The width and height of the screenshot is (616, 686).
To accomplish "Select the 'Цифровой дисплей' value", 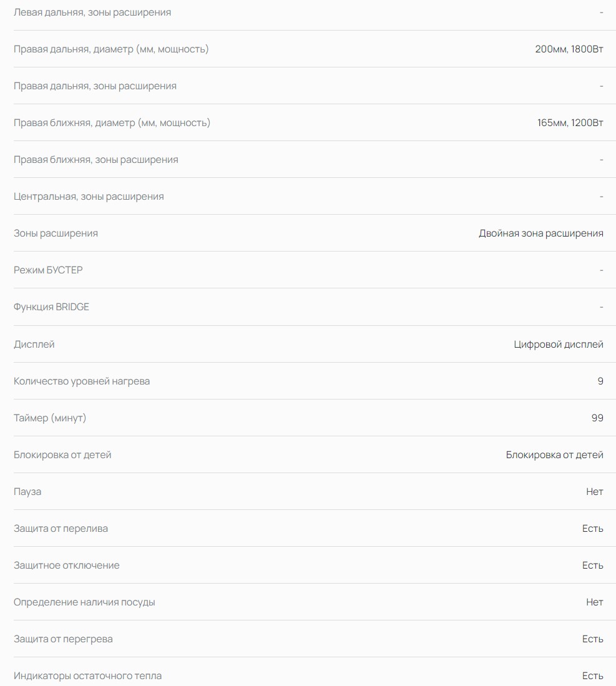I will 558,344.
